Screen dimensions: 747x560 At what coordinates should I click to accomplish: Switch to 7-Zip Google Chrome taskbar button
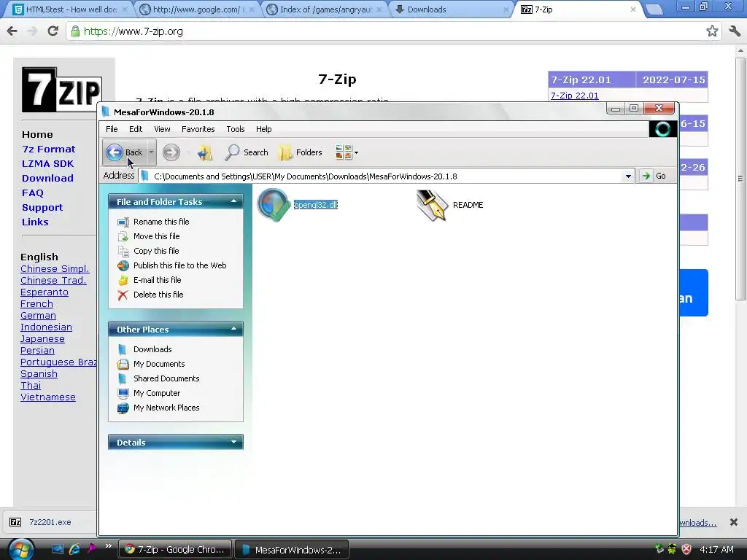pyautogui.click(x=174, y=550)
